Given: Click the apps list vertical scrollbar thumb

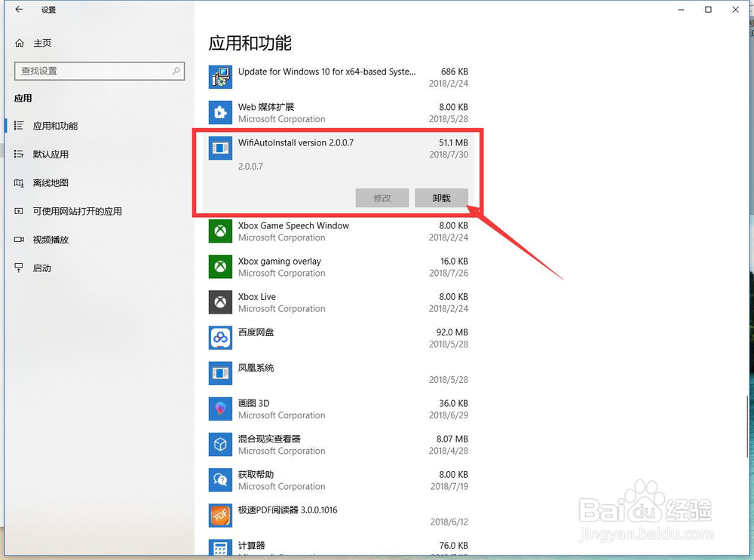Looking at the screenshot, I should tap(746, 427).
